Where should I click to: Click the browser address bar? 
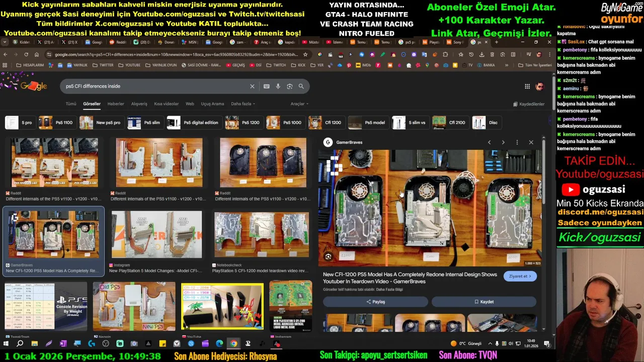(176, 54)
